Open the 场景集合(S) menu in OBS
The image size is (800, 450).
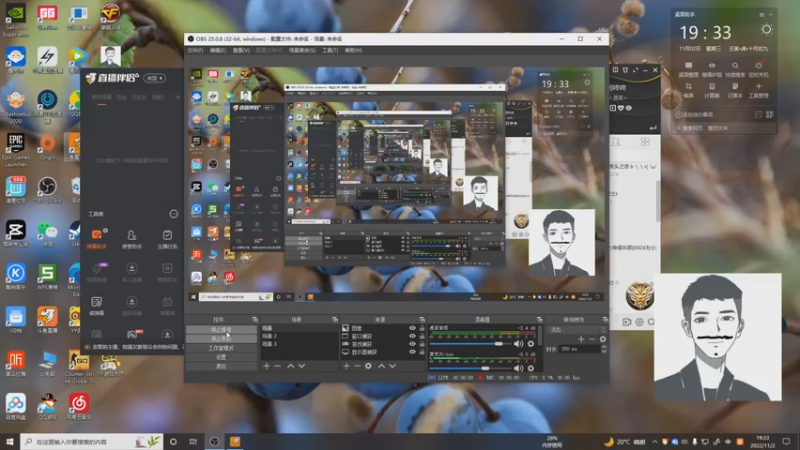[302, 51]
